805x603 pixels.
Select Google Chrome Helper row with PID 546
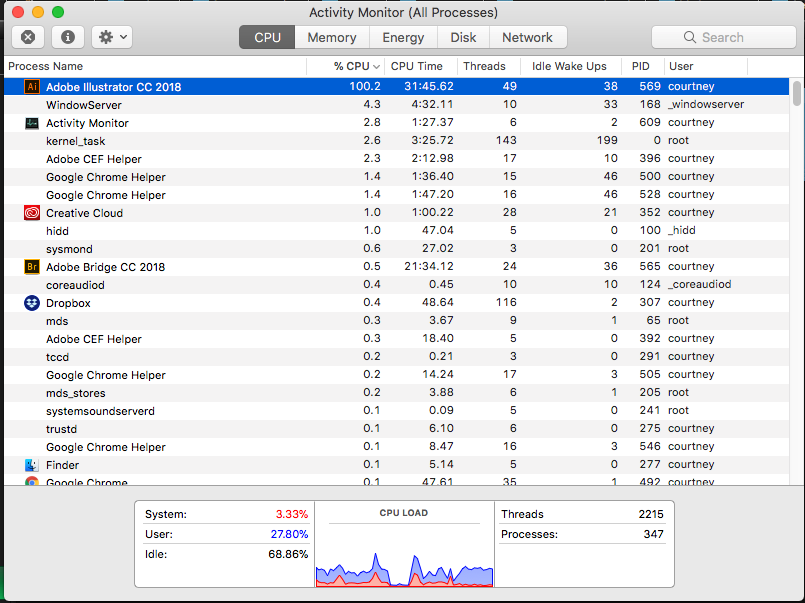(396, 446)
